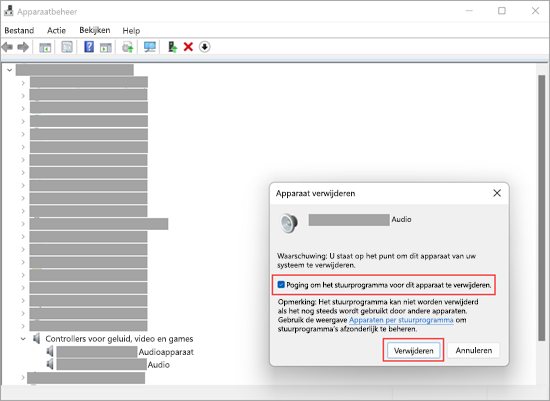This screenshot has width=550, height=401.
Task: Click the 'Waarschuwing' warning text
Action: pos(376,261)
